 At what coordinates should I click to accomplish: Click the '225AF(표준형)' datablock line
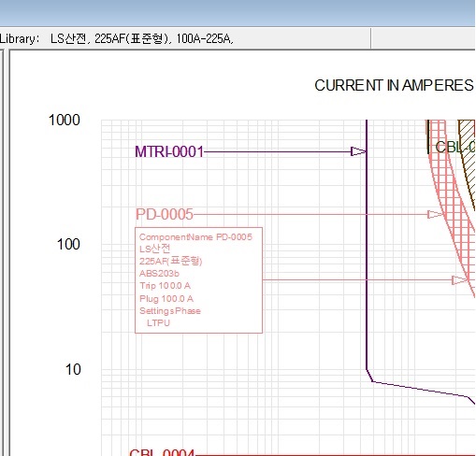point(171,261)
